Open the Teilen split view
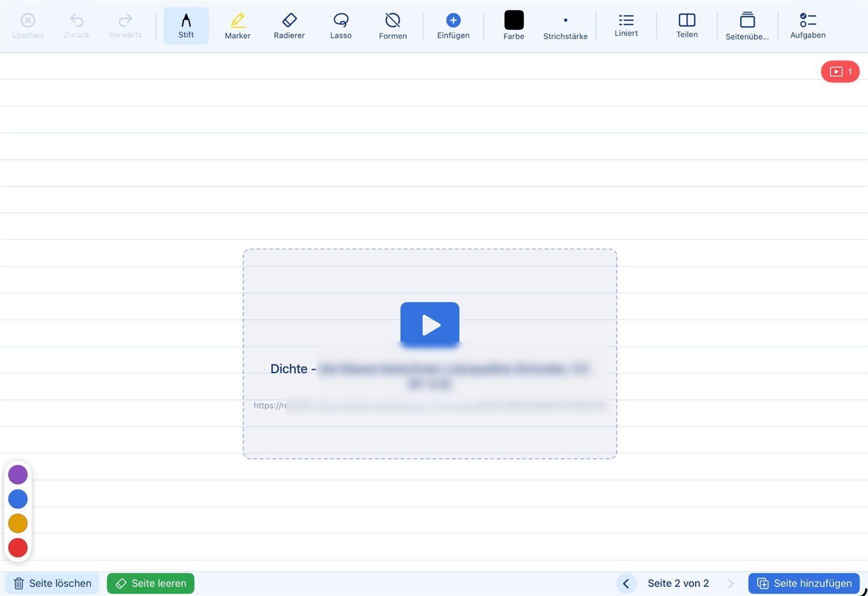Viewport: 868px width, 596px height. pos(686,26)
